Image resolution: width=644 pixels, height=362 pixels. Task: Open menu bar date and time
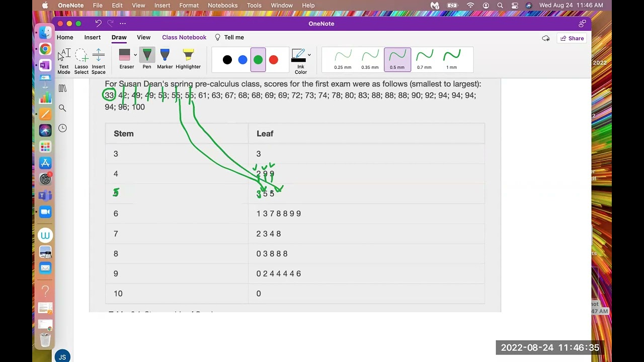click(x=571, y=5)
